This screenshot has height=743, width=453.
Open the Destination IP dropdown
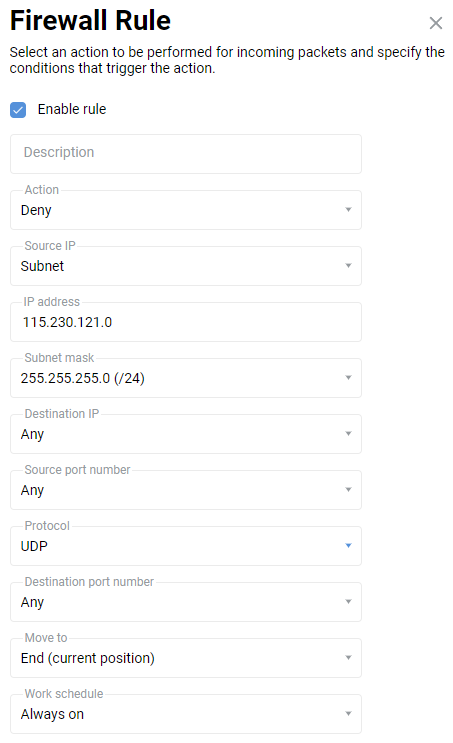pos(186,434)
